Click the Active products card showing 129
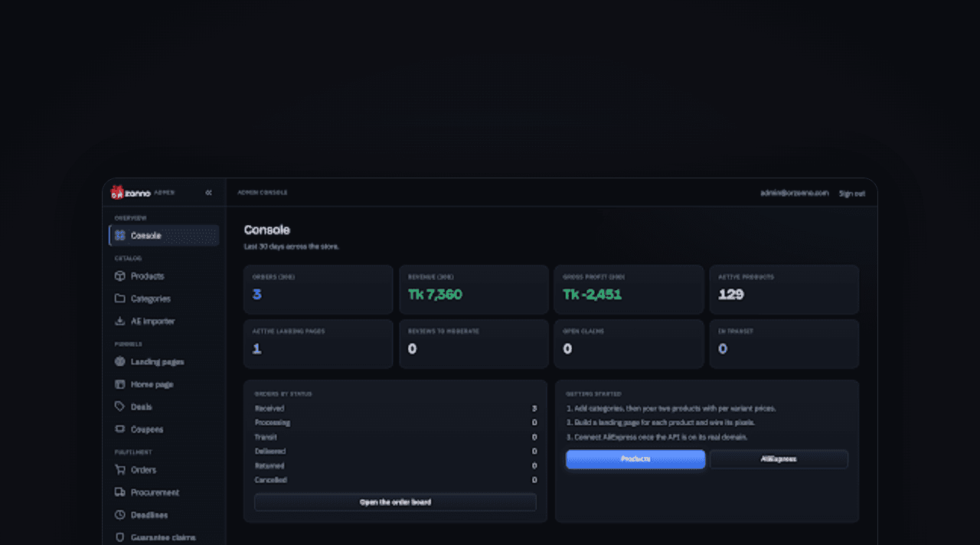Image resolution: width=980 pixels, height=545 pixels. [784, 289]
